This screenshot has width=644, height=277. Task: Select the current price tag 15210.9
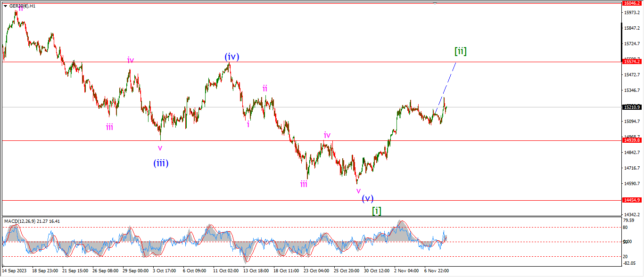pyautogui.click(x=632, y=107)
